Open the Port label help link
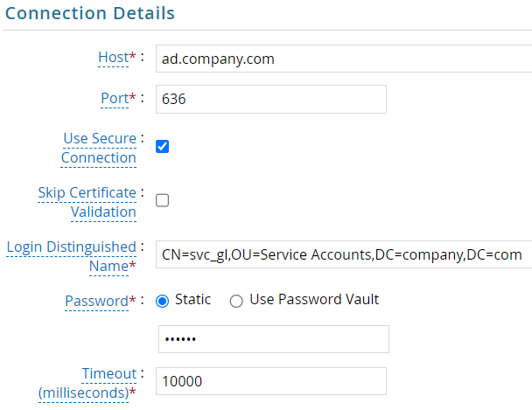 tap(115, 98)
